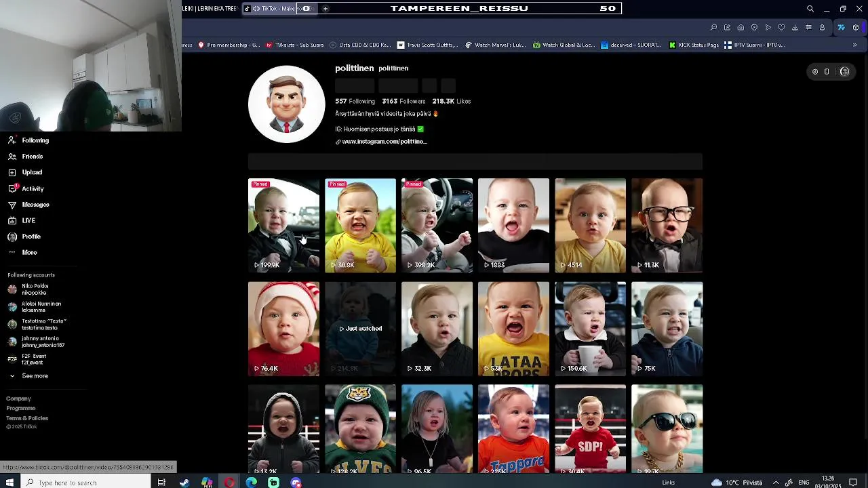Image resolution: width=868 pixels, height=488 pixels.
Task: Open the browser account profile icon
Action: pyautogui.click(x=822, y=28)
